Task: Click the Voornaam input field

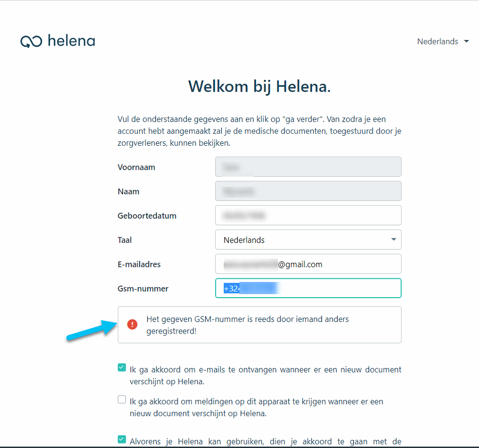Action: [308, 167]
